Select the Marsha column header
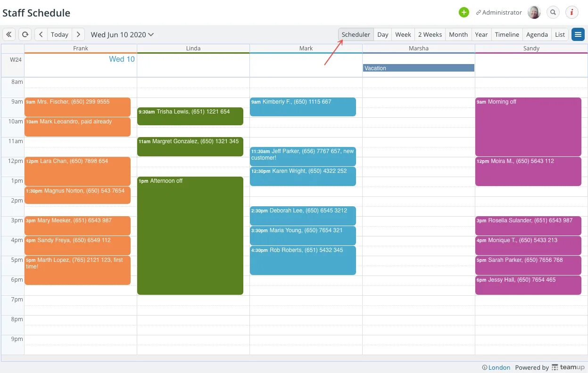The height and width of the screenshot is (373, 588). pos(419,49)
